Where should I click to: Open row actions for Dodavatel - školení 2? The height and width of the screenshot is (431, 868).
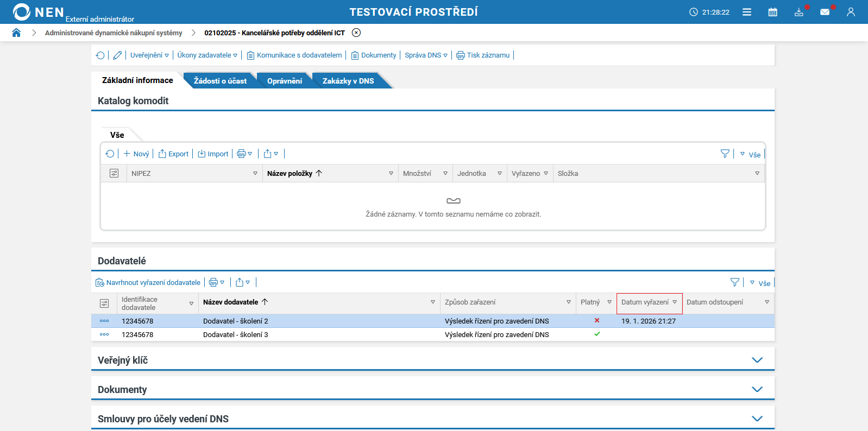pyautogui.click(x=104, y=321)
